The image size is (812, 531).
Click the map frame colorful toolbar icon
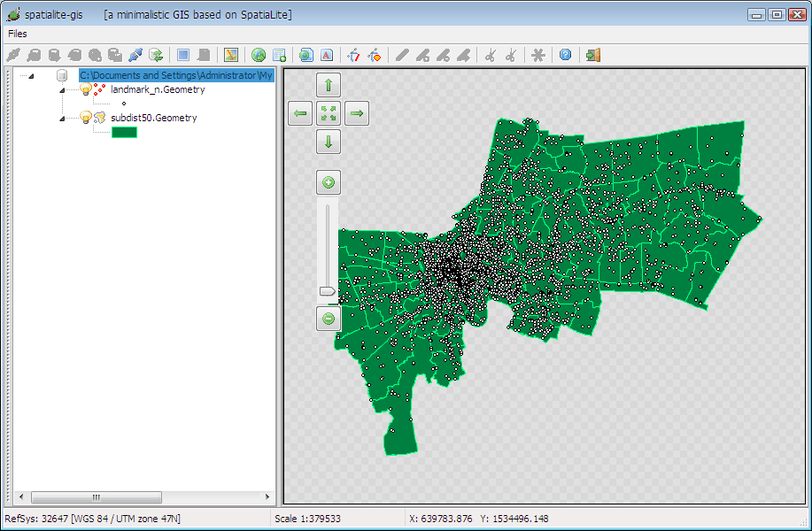tap(231, 55)
